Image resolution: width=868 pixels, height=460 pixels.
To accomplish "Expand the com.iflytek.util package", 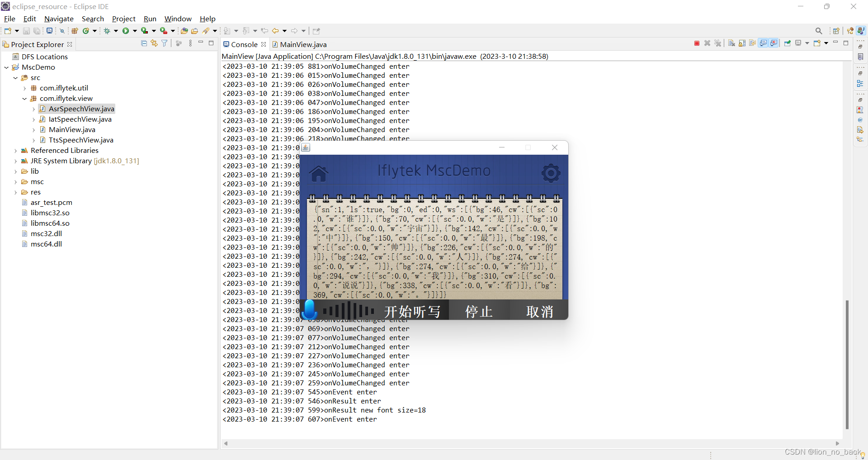I will [x=24, y=88].
